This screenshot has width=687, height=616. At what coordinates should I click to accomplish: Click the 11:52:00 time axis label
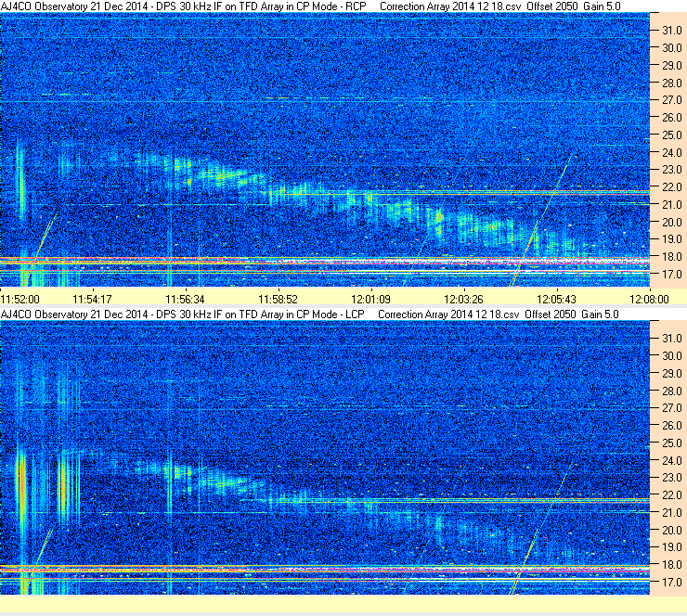point(20,300)
